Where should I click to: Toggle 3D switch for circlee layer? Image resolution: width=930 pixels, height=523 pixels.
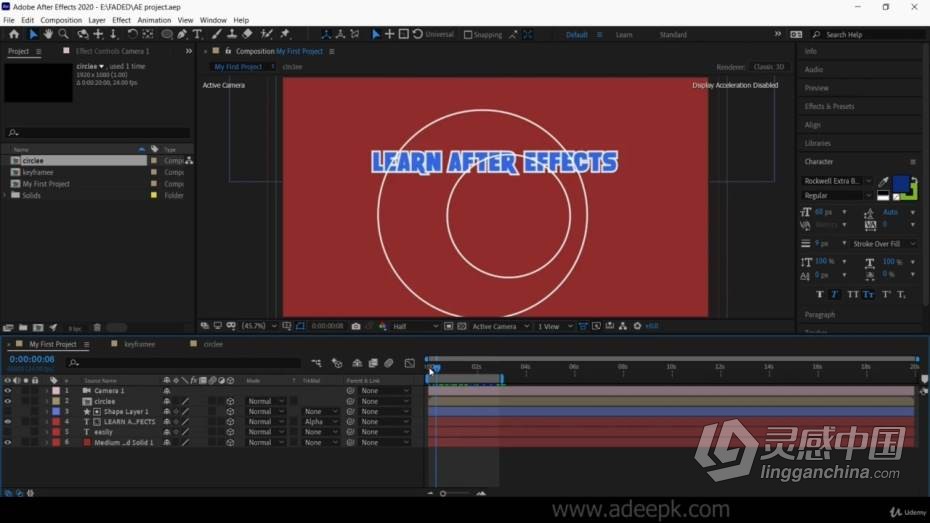coord(230,401)
